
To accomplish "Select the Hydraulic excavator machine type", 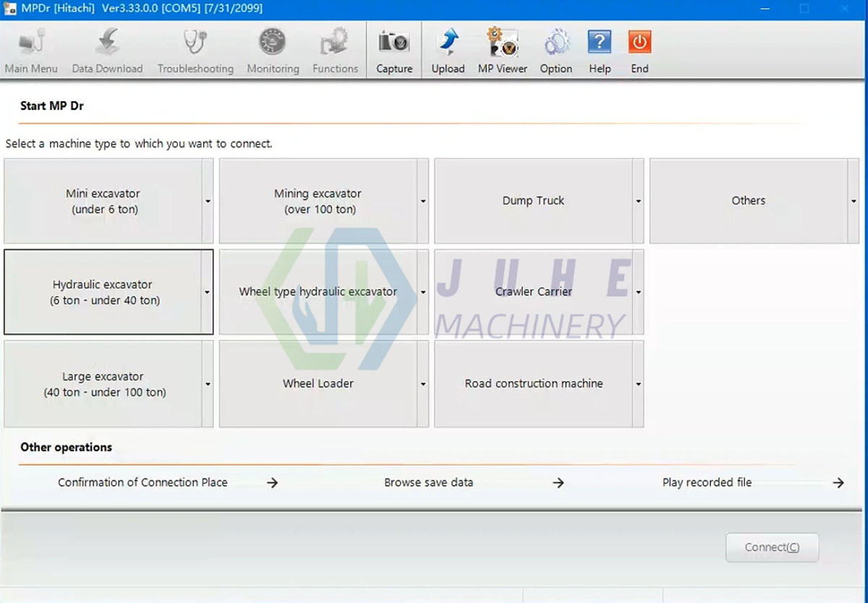I will coord(101,291).
